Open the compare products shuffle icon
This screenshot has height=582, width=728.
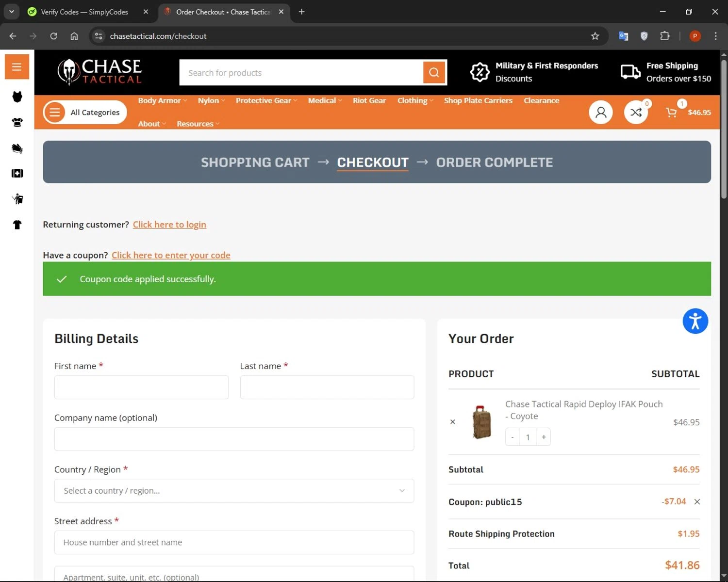pos(636,112)
